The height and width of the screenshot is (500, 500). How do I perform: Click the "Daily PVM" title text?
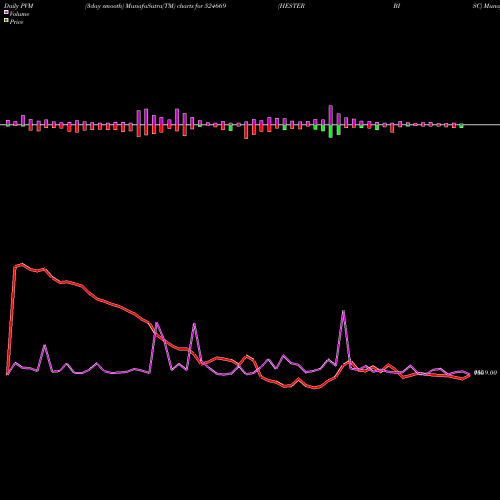[19, 6]
